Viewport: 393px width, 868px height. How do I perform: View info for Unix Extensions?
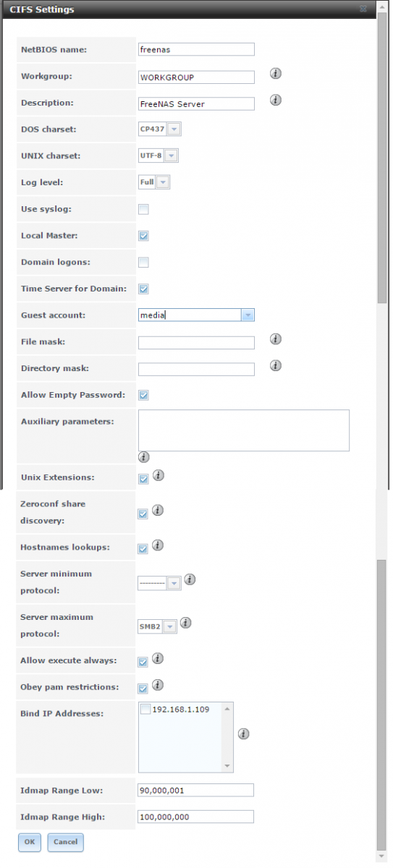158,475
